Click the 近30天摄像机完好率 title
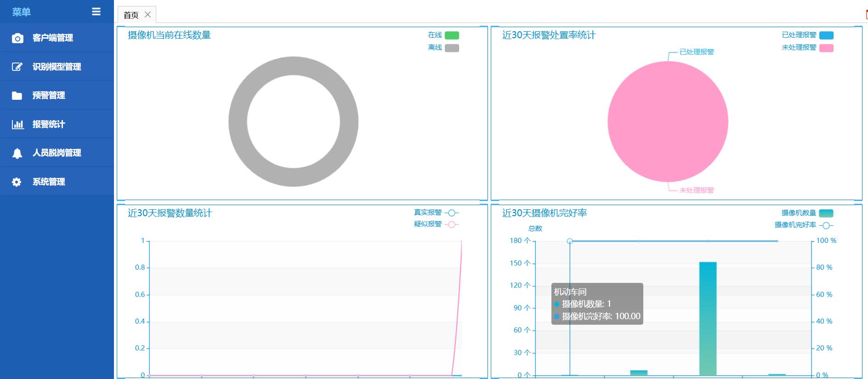This screenshot has width=868, height=379. (x=545, y=213)
